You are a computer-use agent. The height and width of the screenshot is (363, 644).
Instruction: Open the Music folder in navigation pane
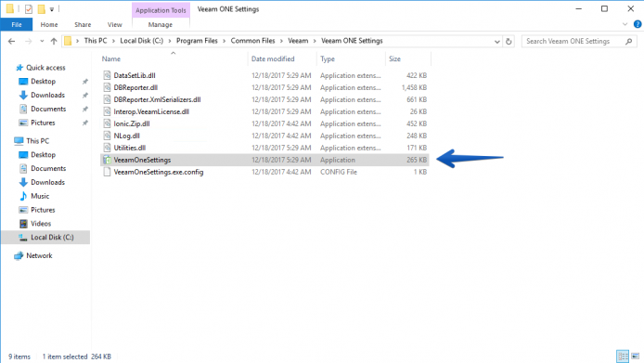tap(40, 196)
